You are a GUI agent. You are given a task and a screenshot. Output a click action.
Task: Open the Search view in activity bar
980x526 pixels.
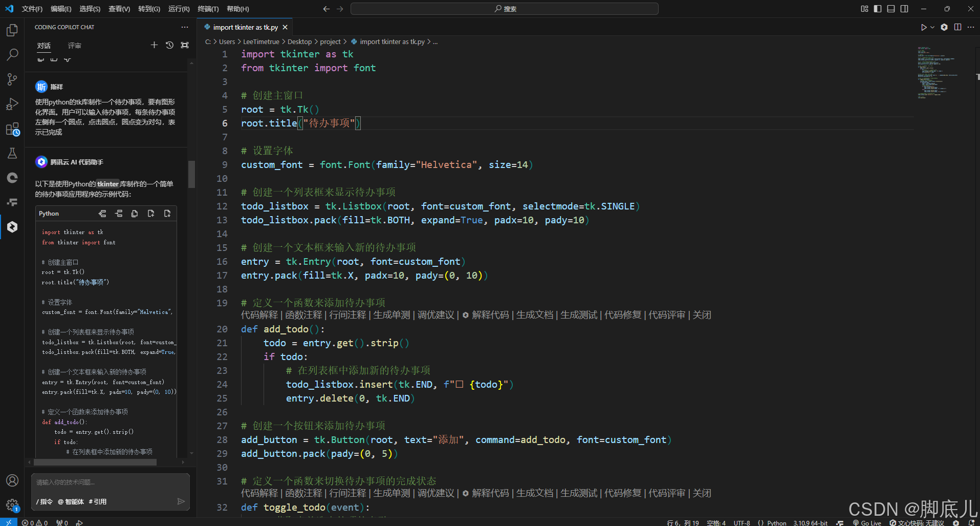[x=12, y=55]
